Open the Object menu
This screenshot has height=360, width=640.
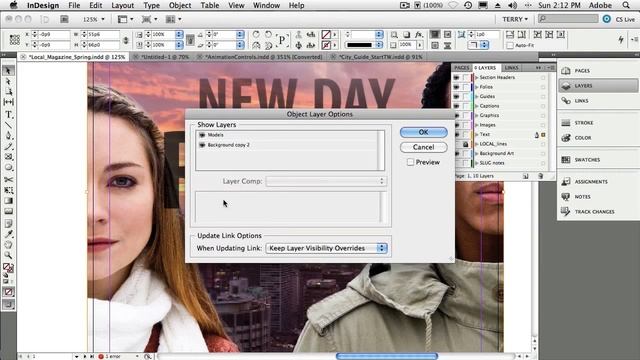[180, 5]
